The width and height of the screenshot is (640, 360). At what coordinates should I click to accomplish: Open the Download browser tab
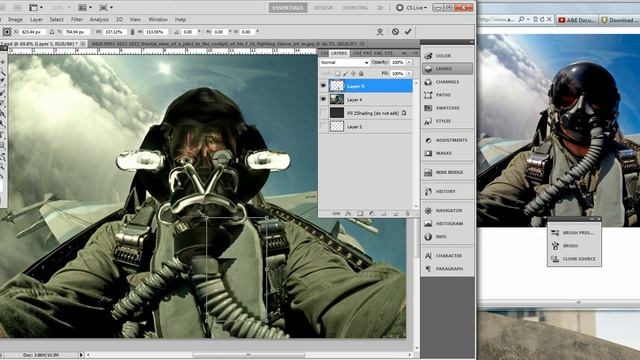pos(619,20)
